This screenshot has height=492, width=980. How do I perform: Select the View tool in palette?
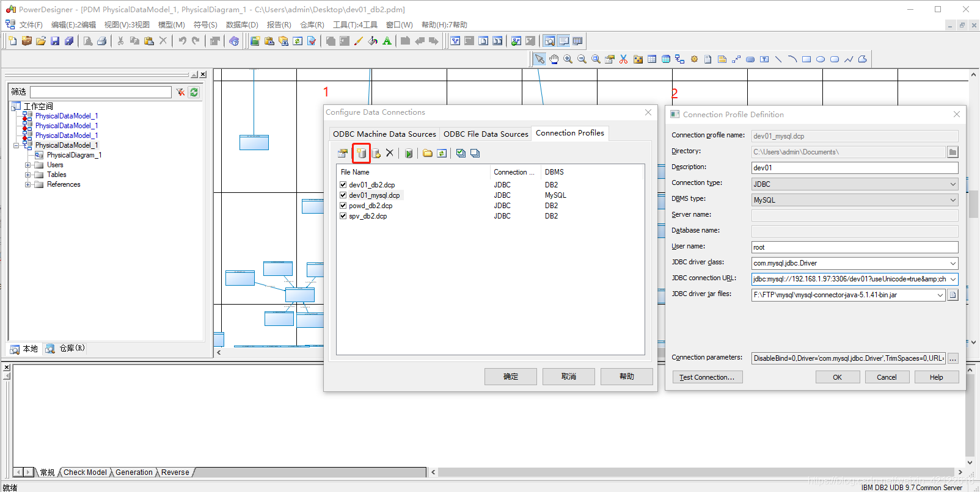coord(666,59)
